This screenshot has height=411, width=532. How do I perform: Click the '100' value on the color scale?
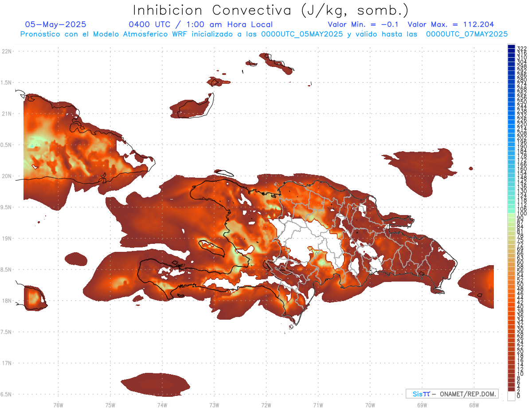coord(522,214)
